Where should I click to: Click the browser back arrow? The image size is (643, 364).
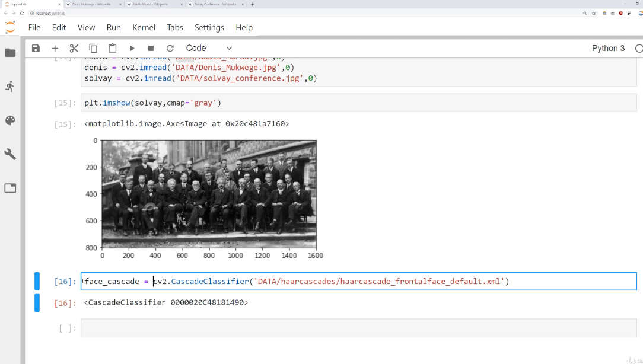click(6, 13)
